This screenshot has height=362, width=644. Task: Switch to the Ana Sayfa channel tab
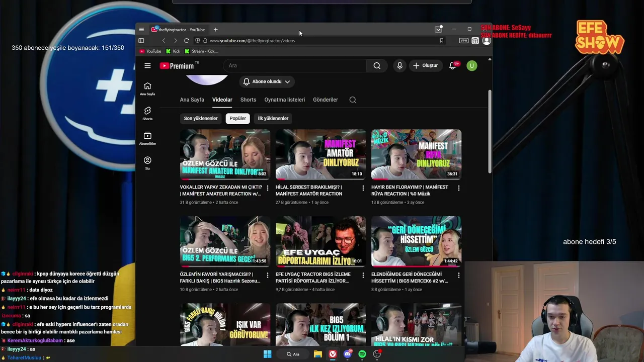[x=192, y=100]
